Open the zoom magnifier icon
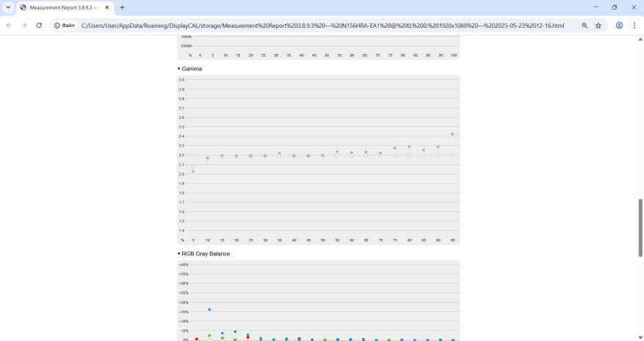The height and width of the screenshot is (341, 644). (x=585, y=26)
